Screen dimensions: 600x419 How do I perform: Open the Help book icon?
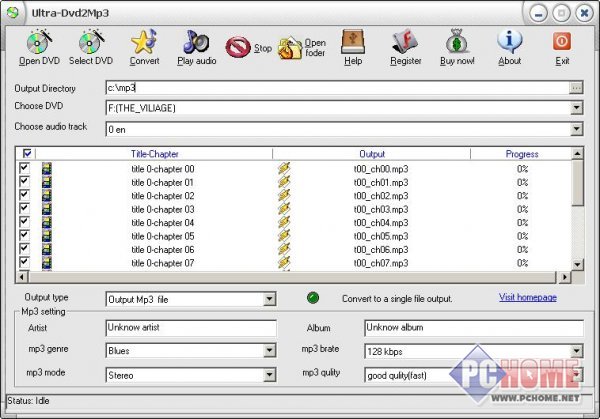[352, 41]
